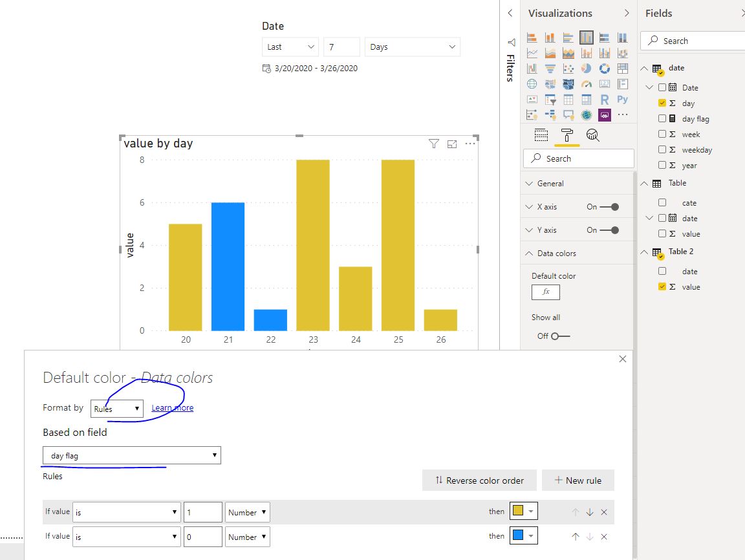Check the cate field checkbox
The width and height of the screenshot is (745, 560).
pos(662,202)
